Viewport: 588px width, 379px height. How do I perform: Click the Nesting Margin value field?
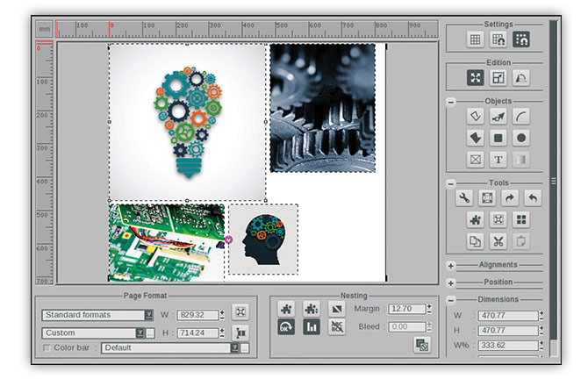click(x=405, y=309)
